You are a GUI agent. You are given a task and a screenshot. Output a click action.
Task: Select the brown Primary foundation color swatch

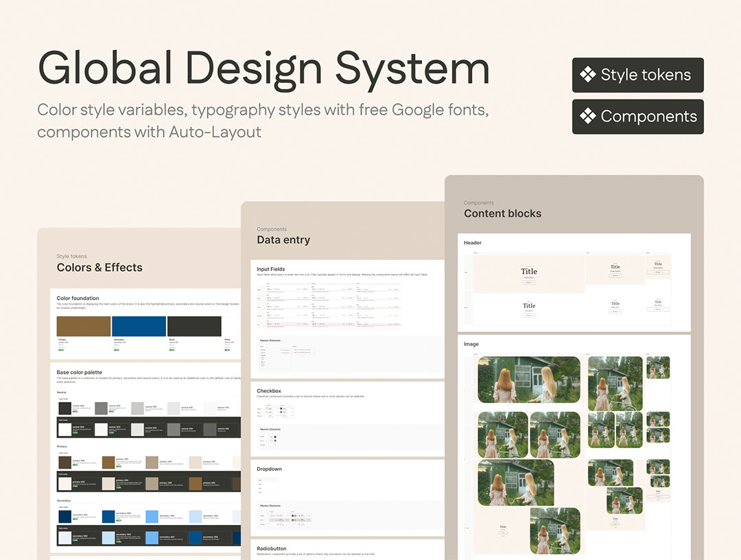[84, 326]
